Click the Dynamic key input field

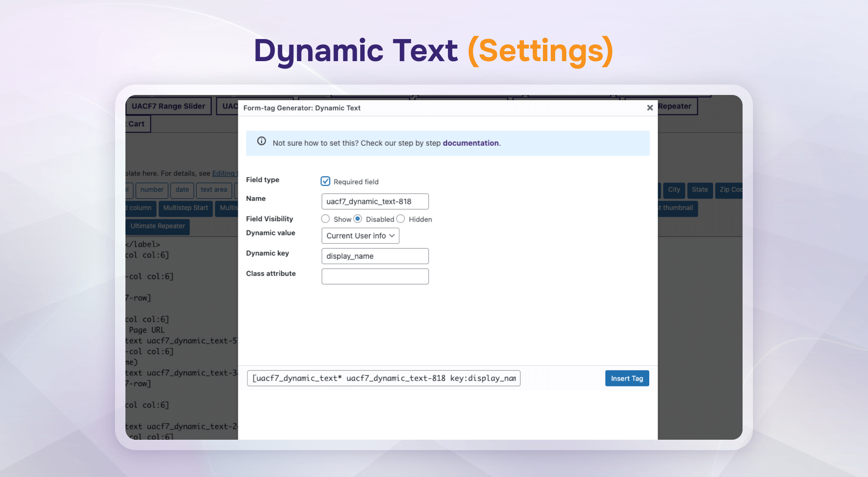(375, 256)
